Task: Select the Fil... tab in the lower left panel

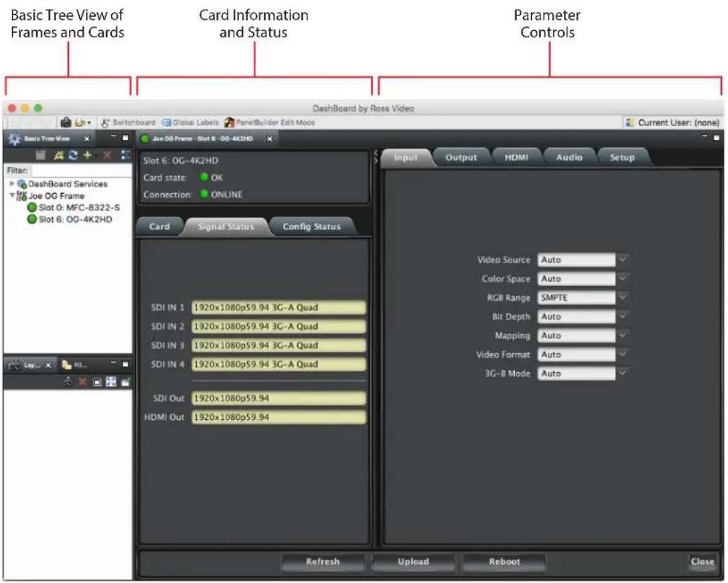Action: click(76, 366)
